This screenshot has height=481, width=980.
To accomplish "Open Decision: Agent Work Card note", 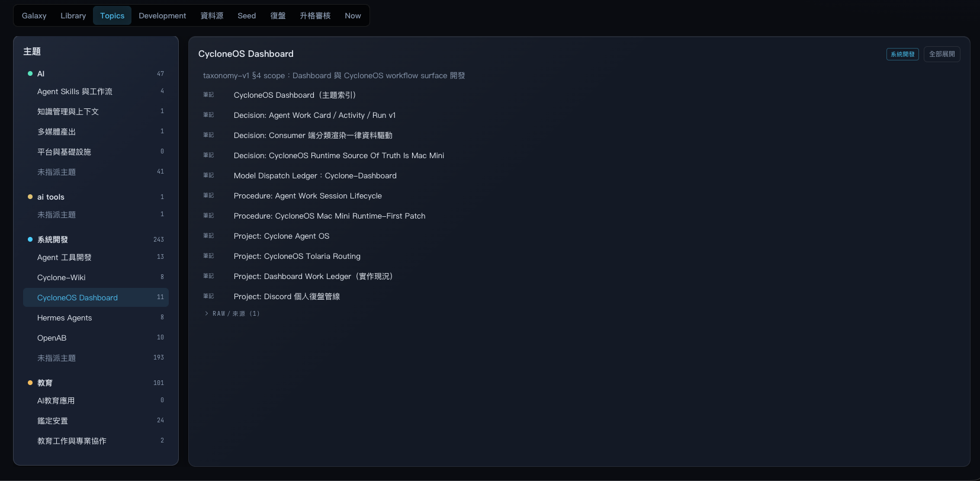I will click(314, 115).
